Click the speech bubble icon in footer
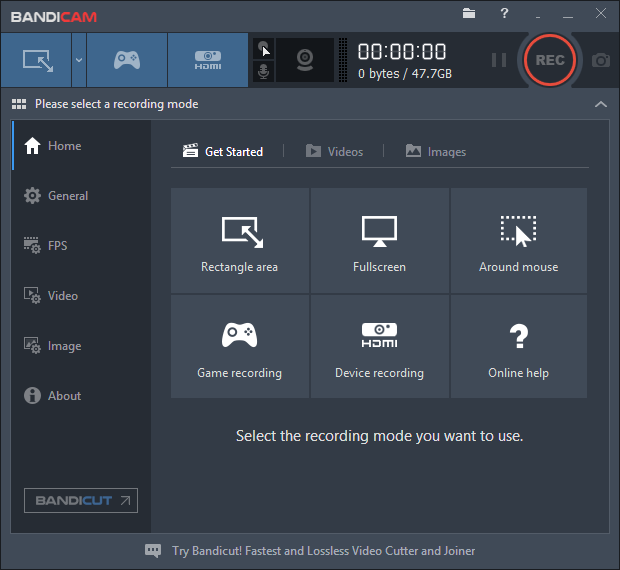The image size is (620, 570). point(153,551)
